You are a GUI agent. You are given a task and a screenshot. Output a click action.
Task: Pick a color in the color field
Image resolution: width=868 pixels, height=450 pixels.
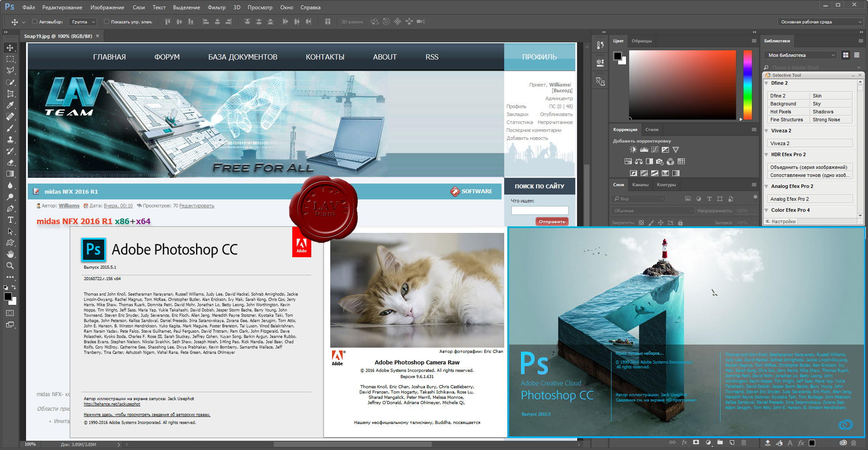(683, 85)
